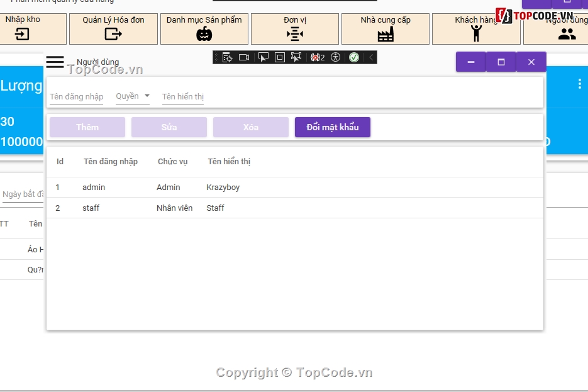Viewport: 588px width, 392px height.
Task: Toggle Display Layout Adorners in debug toolbar
Action: pos(280,57)
